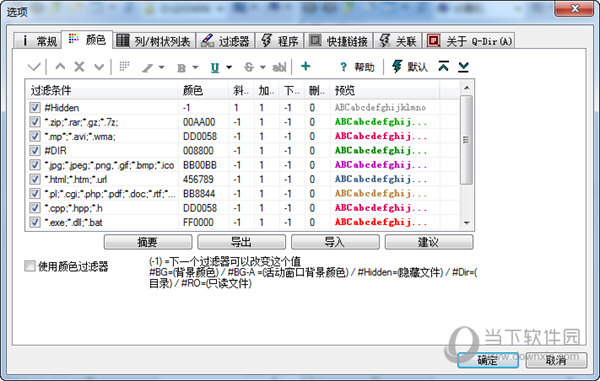Click the 00AA00 color value cell
This screenshot has height=381, width=600.
point(199,122)
